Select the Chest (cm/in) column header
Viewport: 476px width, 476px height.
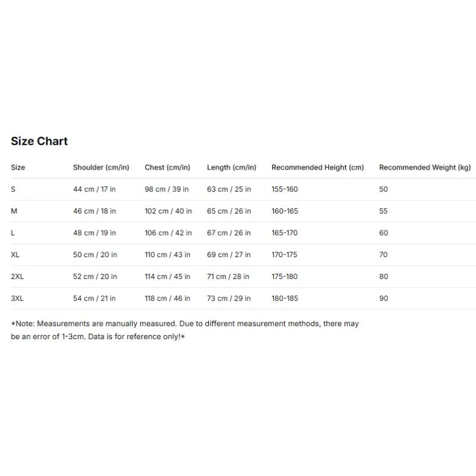pyautogui.click(x=167, y=167)
